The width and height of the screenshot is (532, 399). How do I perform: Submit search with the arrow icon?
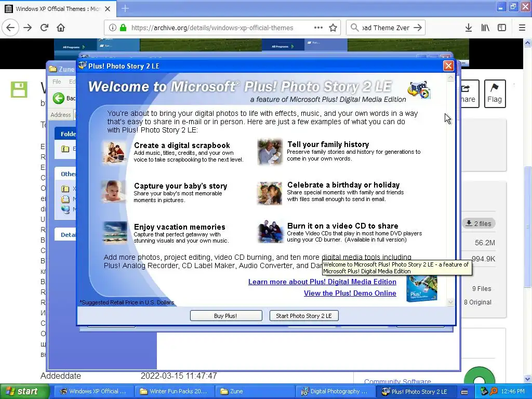(x=418, y=28)
